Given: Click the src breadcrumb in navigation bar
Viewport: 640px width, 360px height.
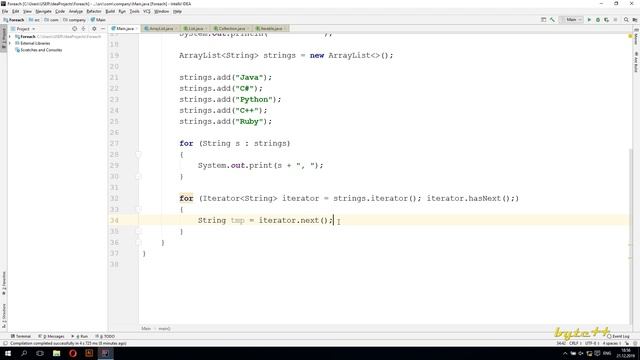Looking at the screenshot, I should tap(34, 20).
